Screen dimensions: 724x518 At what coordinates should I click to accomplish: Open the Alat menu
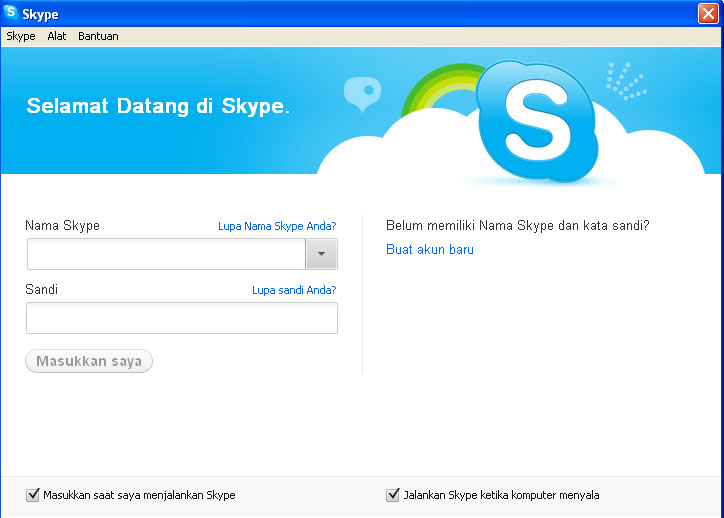point(57,36)
